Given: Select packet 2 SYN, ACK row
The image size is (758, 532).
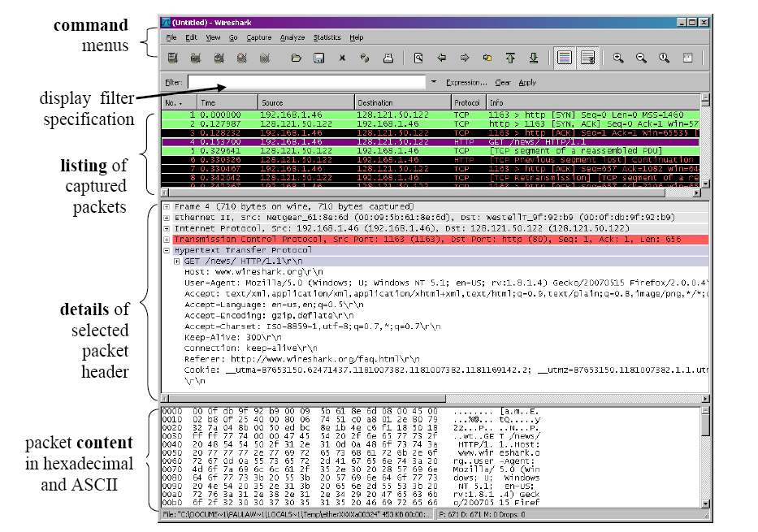Looking at the screenshot, I should pos(431,123).
